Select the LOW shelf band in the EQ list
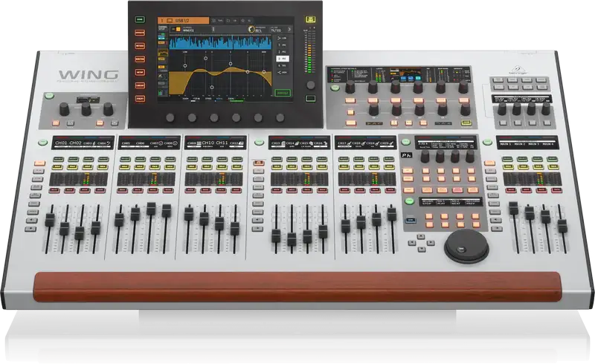 (283, 39)
